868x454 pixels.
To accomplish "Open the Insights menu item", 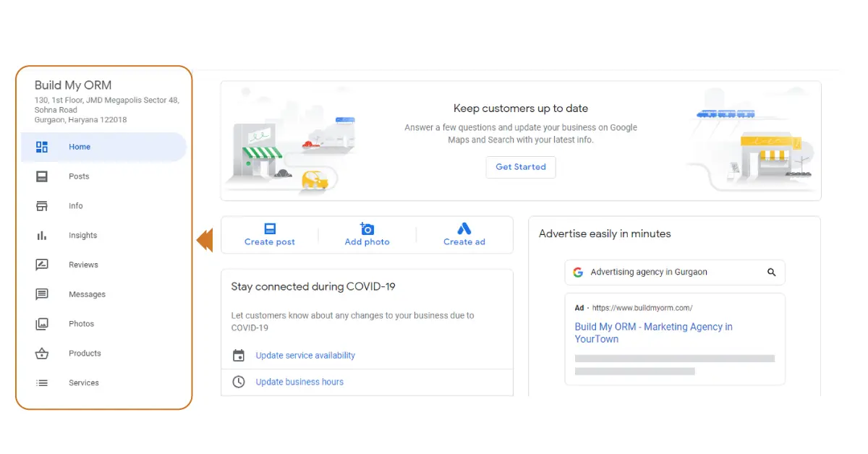I will tap(82, 236).
